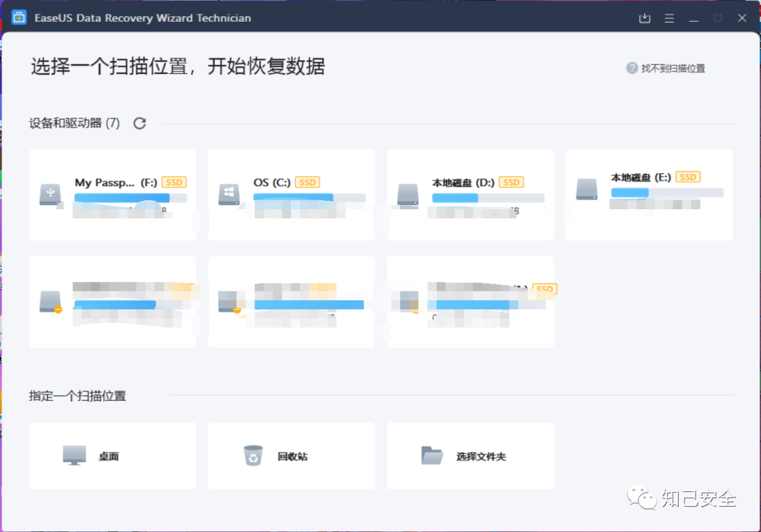Screen dimensions: 761x532
Task: Select the My Passport (F:) drive label
Action: click(x=116, y=183)
